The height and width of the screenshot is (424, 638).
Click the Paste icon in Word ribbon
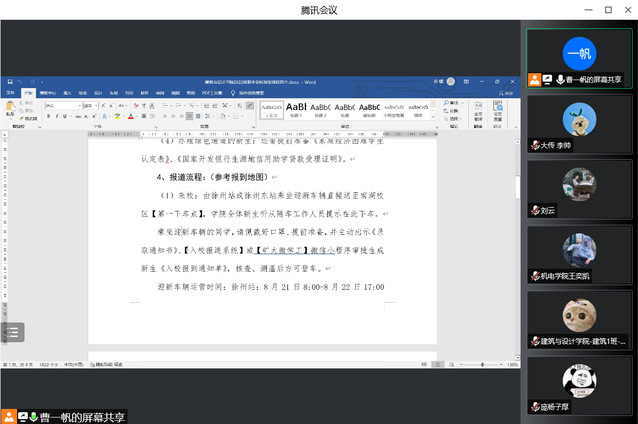pos(11,109)
